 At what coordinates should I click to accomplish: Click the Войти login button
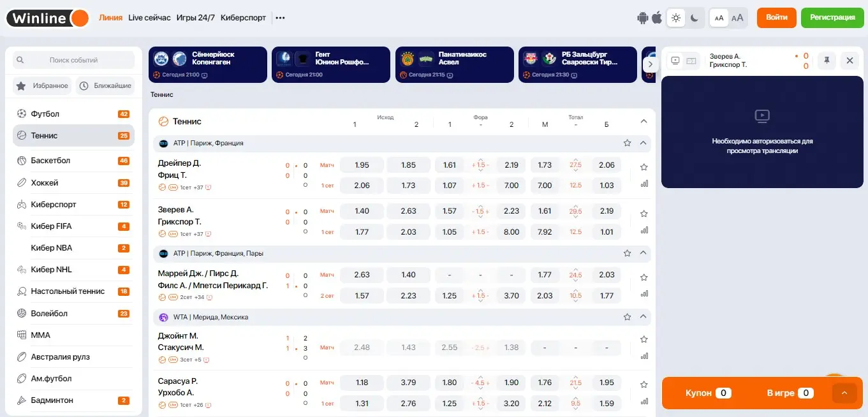[776, 18]
